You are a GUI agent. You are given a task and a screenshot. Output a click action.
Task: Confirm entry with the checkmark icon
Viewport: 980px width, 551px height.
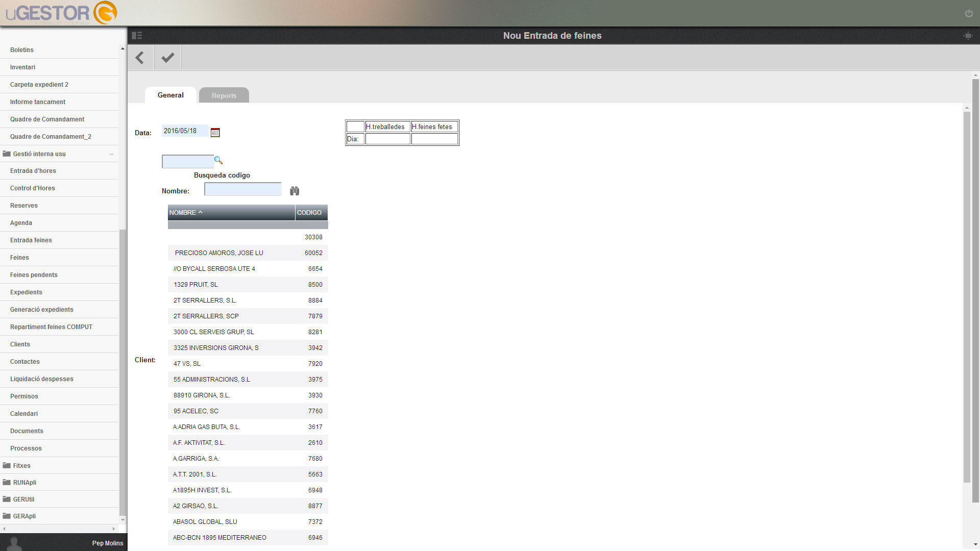click(x=167, y=57)
